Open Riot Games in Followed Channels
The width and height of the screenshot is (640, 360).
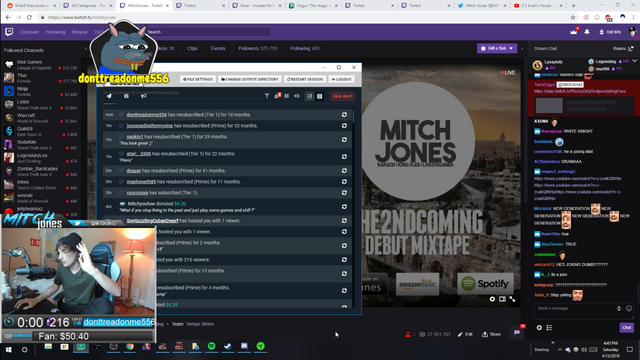click(x=40, y=65)
